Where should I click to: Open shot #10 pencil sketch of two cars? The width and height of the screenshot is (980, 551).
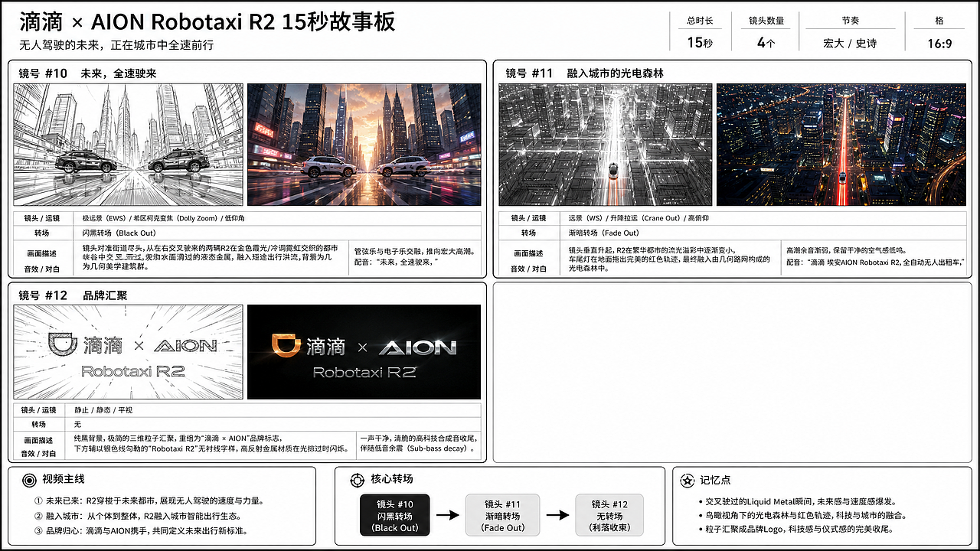(129, 145)
